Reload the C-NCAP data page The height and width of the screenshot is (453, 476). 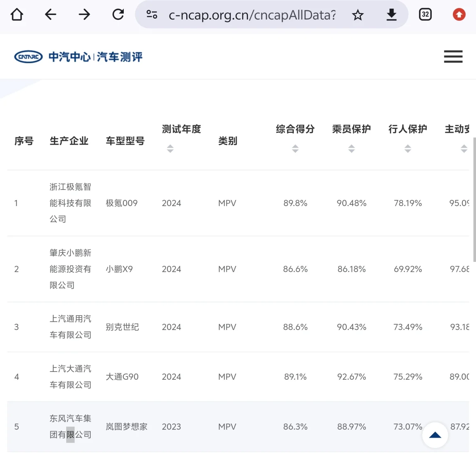click(x=118, y=15)
